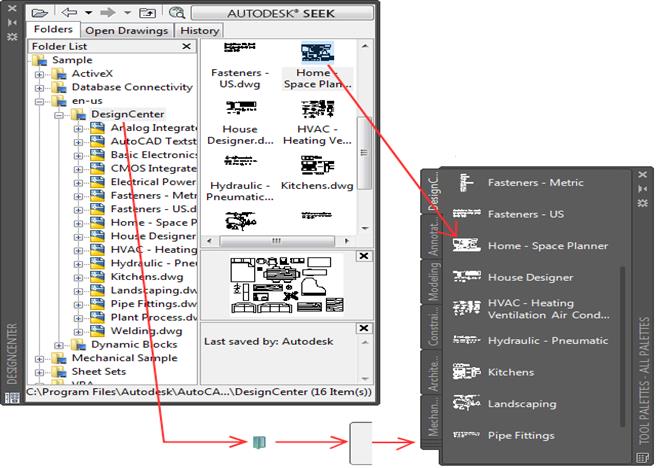The width and height of the screenshot is (656, 468).
Task: Switch to the Open Drawings tab
Action: 126,31
